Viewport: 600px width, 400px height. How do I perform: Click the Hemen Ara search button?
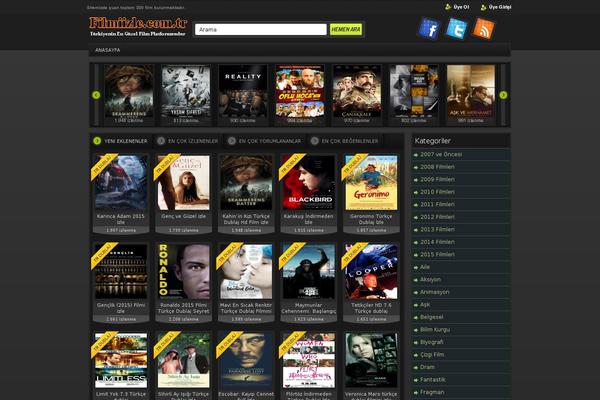[346, 29]
